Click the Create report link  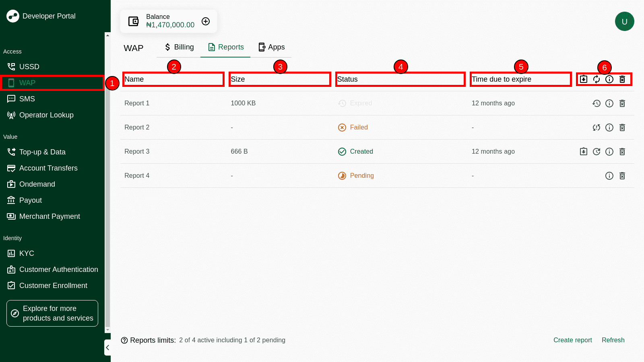(572, 340)
